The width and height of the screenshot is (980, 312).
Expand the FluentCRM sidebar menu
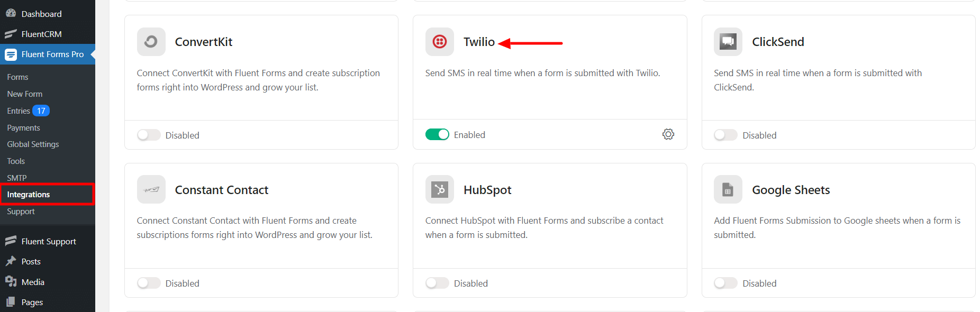(x=41, y=34)
